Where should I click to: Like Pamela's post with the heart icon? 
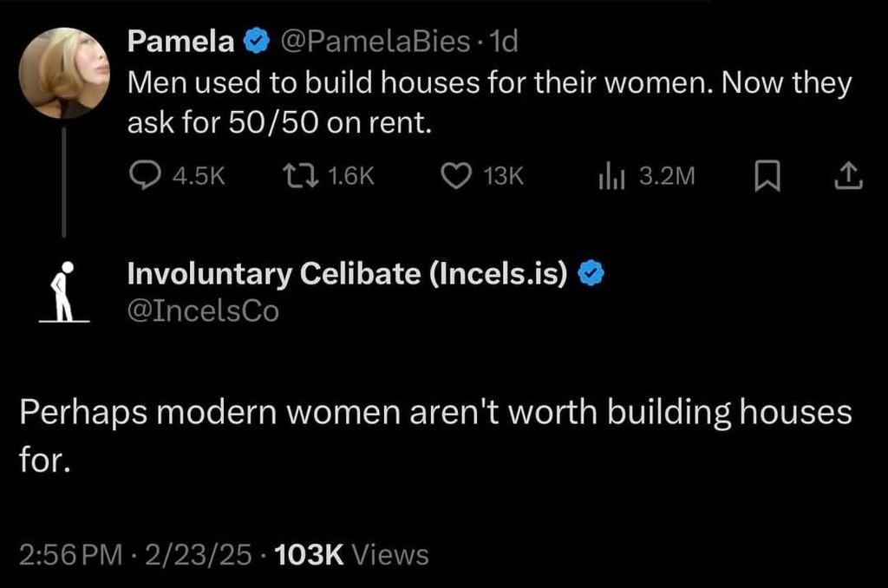tap(455, 176)
